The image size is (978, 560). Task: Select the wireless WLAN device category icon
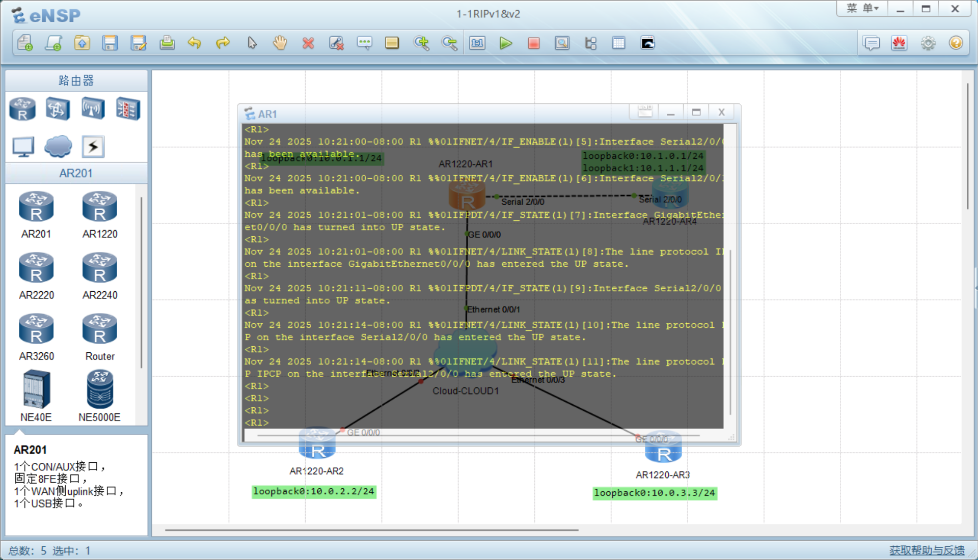[x=93, y=108]
